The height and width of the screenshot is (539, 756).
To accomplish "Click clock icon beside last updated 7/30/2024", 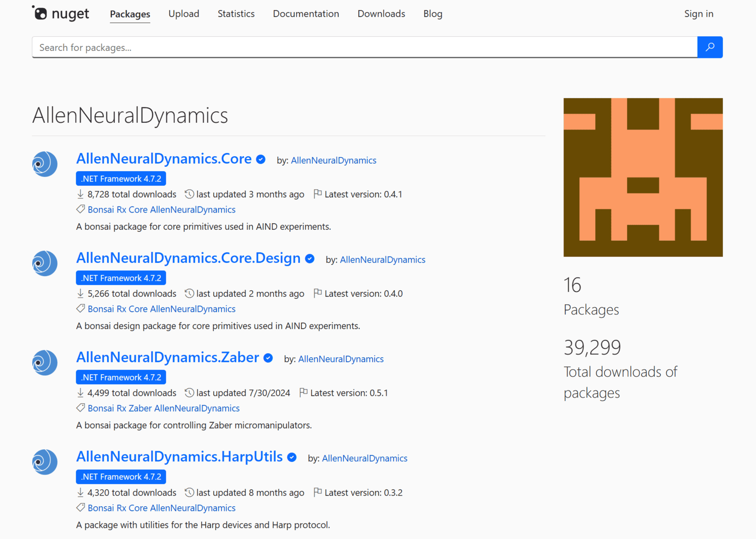I will (x=190, y=392).
